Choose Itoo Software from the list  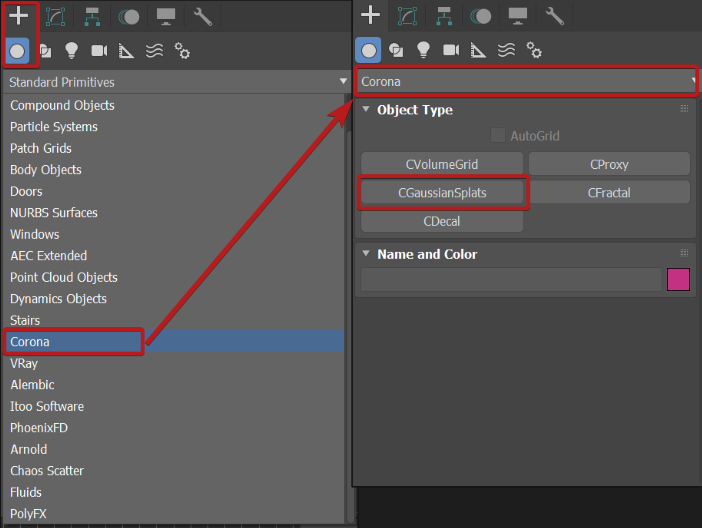(x=174, y=406)
